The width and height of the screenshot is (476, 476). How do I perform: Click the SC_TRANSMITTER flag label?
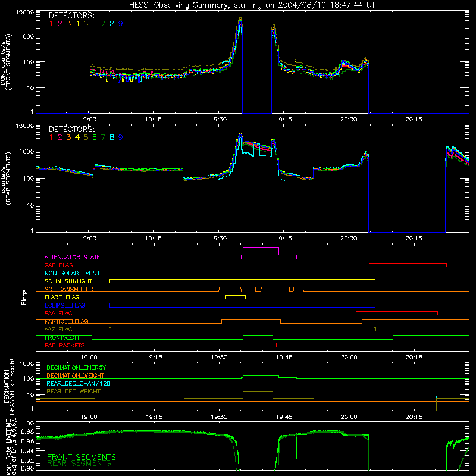coord(69,289)
